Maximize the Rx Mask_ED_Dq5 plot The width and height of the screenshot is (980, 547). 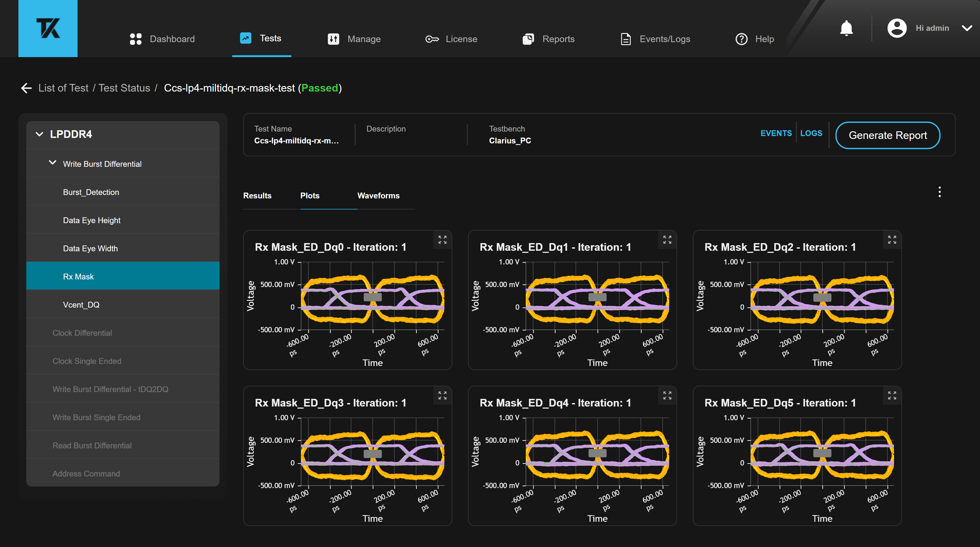[892, 395]
